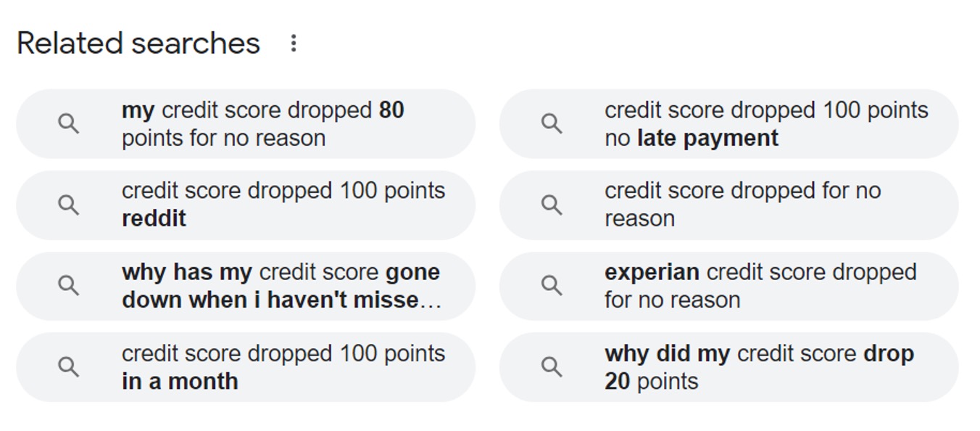
Task: Click search icon beside '80 points for no reason'
Action: click(68, 124)
